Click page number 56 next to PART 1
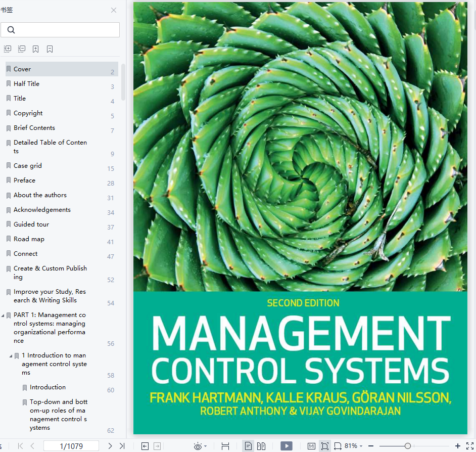476x452 pixels. pyautogui.click(x=111, y=344)
